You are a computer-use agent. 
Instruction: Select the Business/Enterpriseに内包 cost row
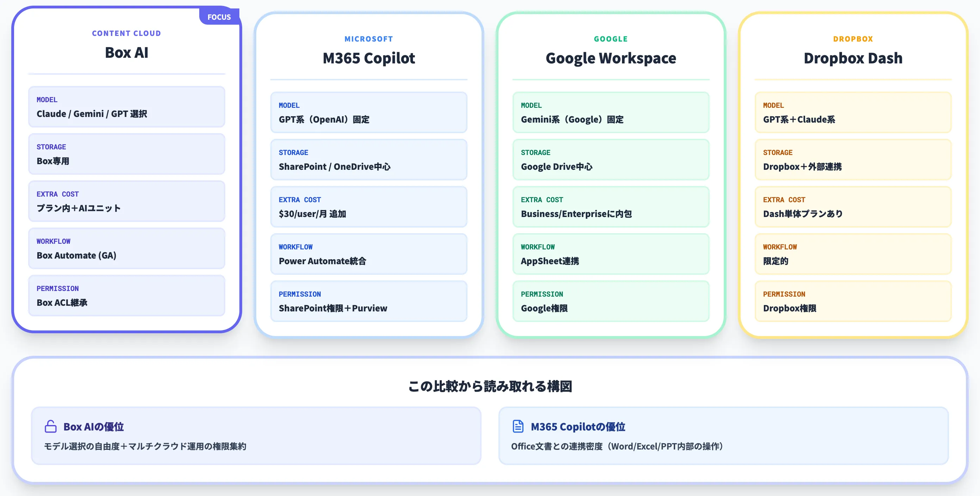click(x=611, y=207)
